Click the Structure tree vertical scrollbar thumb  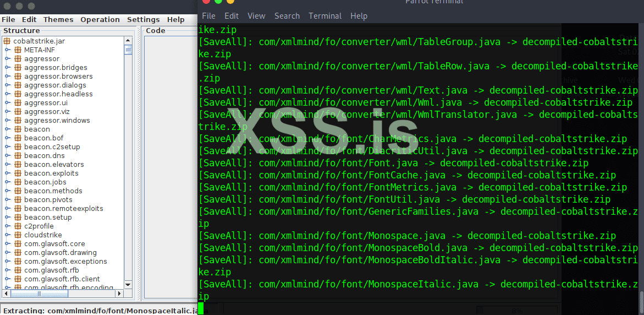[128, 50]
